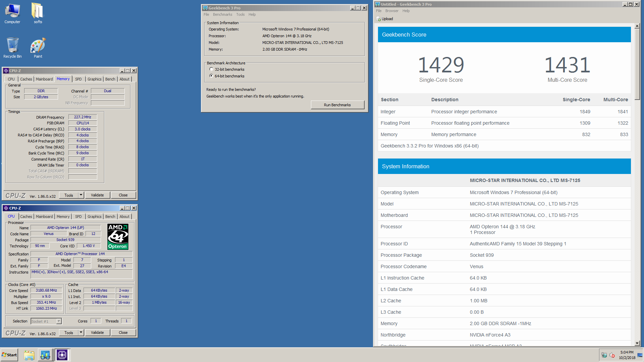
Task: Switch to Mainboard tab in upper CPU-Z
Action: (x=44, y=79)
